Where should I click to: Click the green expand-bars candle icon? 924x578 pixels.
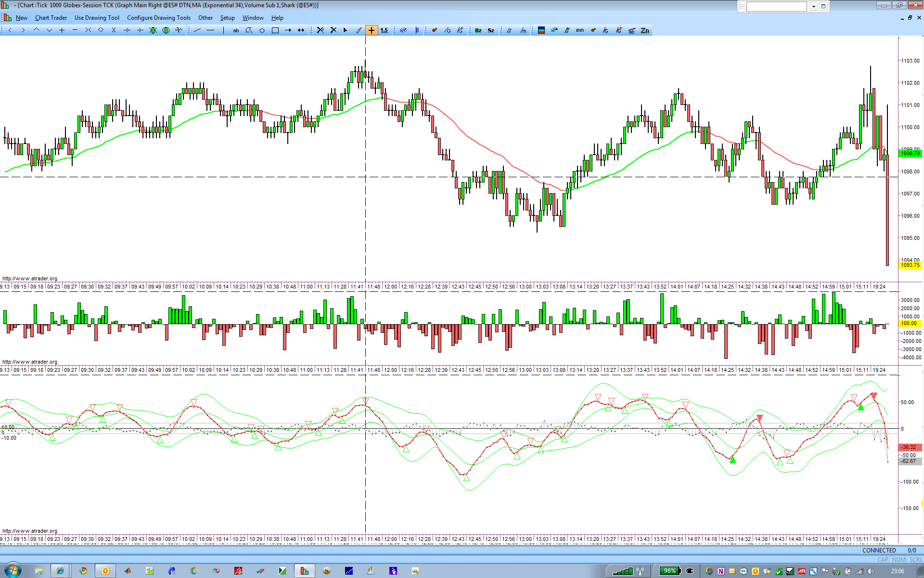pos(166,30)
